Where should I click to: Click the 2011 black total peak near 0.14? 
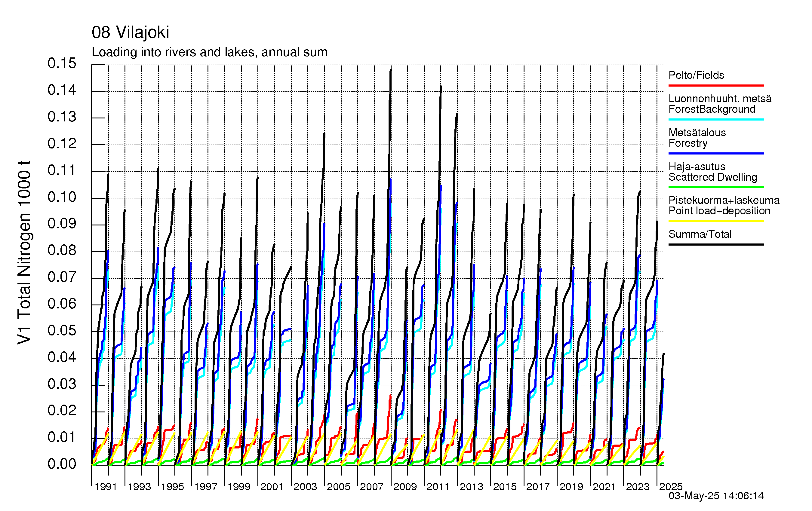pos(440,87)
